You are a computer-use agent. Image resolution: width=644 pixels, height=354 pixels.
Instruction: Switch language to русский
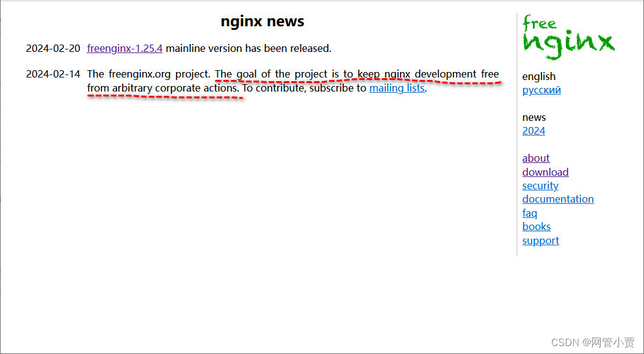tap(541, 90)
